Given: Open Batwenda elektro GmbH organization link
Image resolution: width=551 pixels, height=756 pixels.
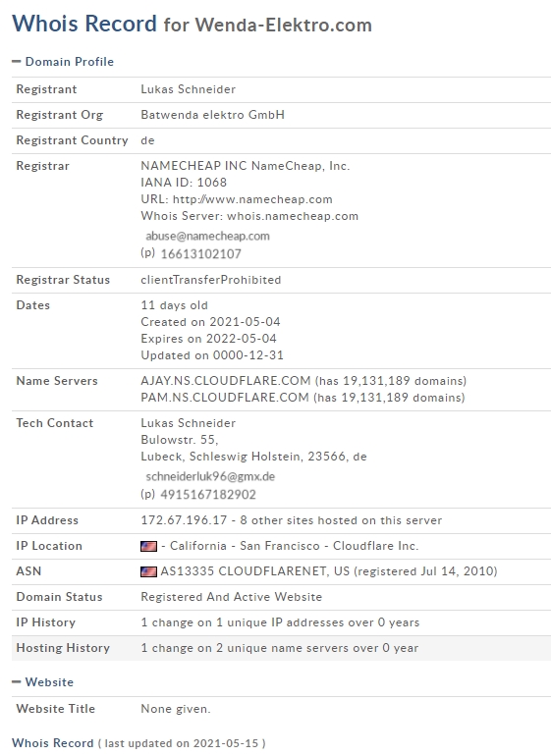Looking at the screenshot, I should click(213, 115).
